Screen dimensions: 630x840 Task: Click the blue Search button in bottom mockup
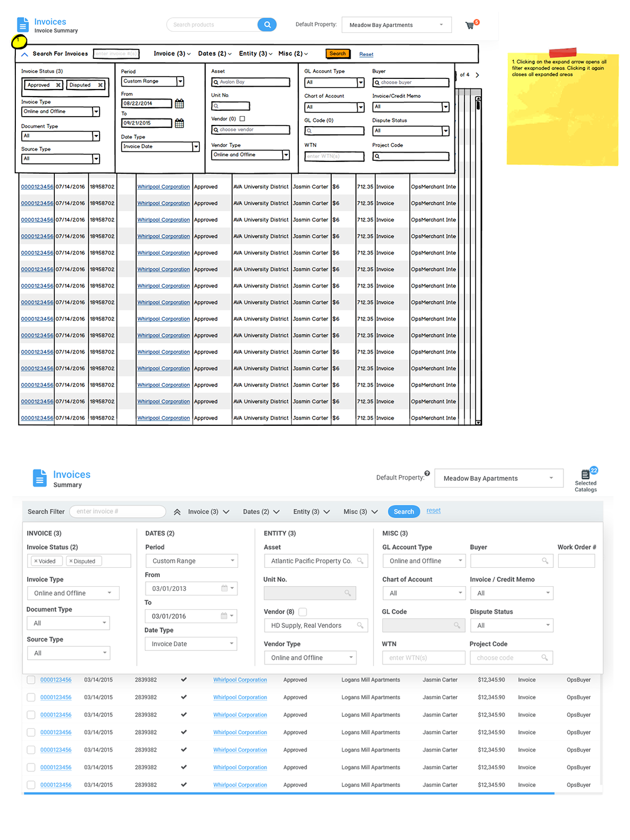404,512
